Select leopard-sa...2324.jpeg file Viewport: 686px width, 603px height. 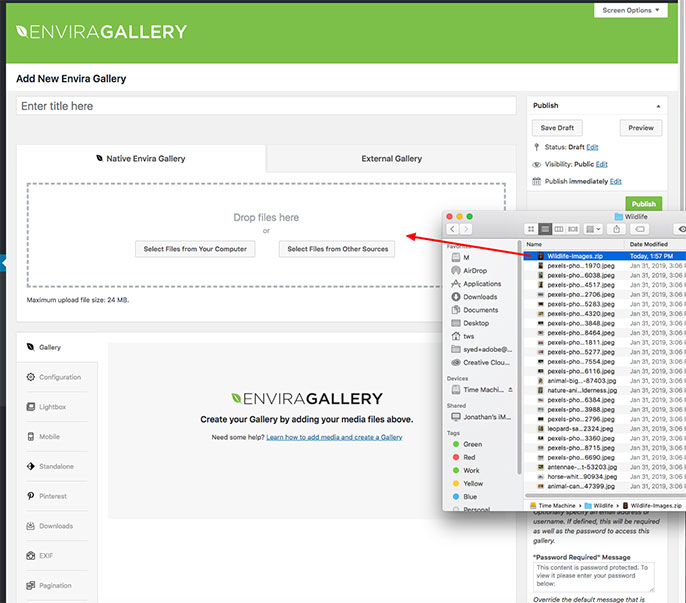pos(605,429)
